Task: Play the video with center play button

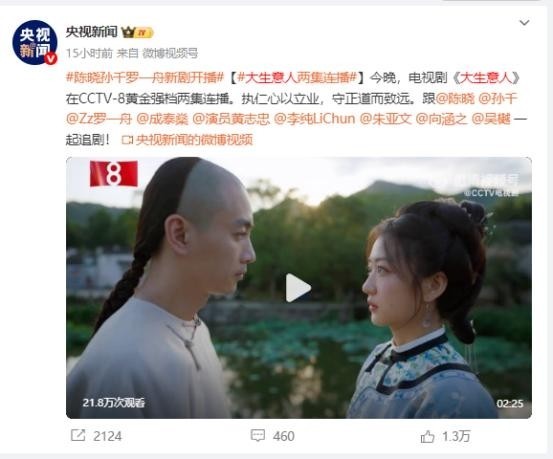Action: [298, 288]
